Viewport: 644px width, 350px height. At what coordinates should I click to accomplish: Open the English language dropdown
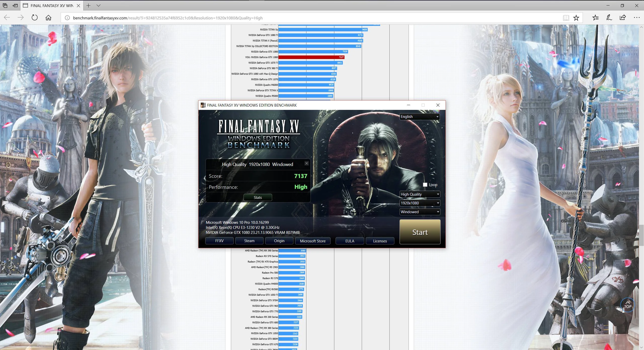[x=420, y=117]
